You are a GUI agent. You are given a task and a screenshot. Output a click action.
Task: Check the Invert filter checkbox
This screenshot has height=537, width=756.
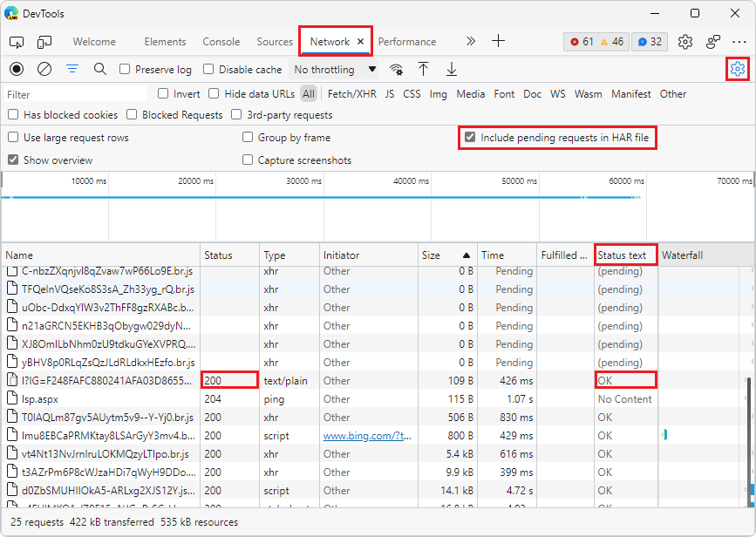tap(163, 93)
